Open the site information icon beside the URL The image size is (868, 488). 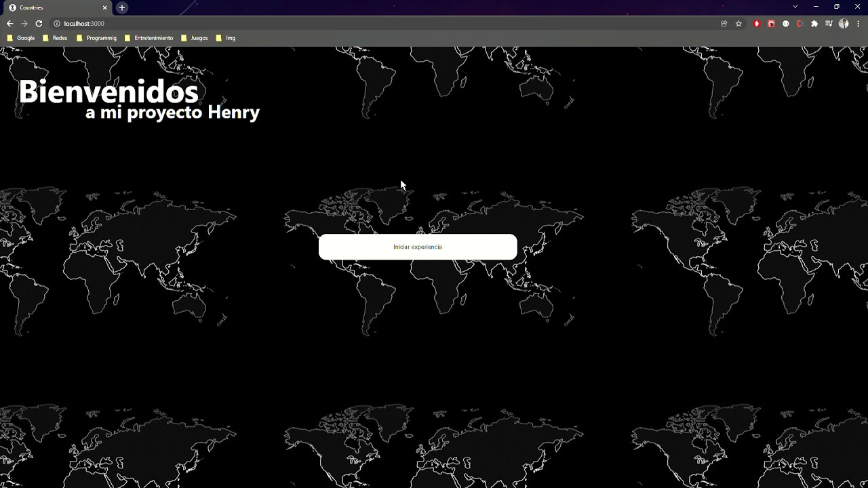point(57,24)
